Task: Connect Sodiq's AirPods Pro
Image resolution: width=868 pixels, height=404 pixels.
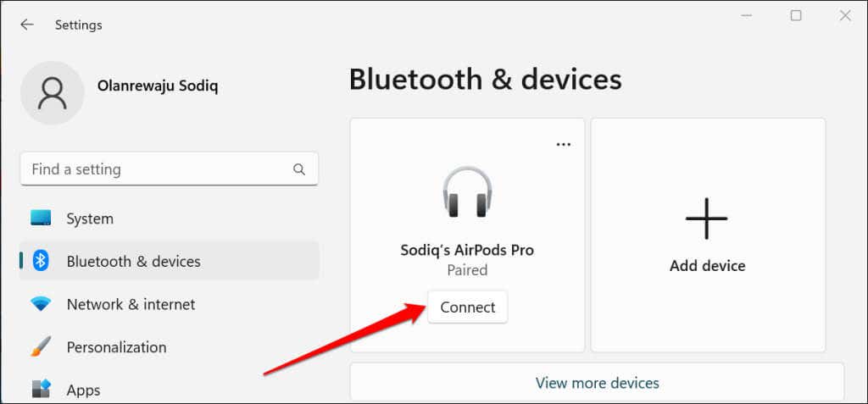Action: click(467, 307)
